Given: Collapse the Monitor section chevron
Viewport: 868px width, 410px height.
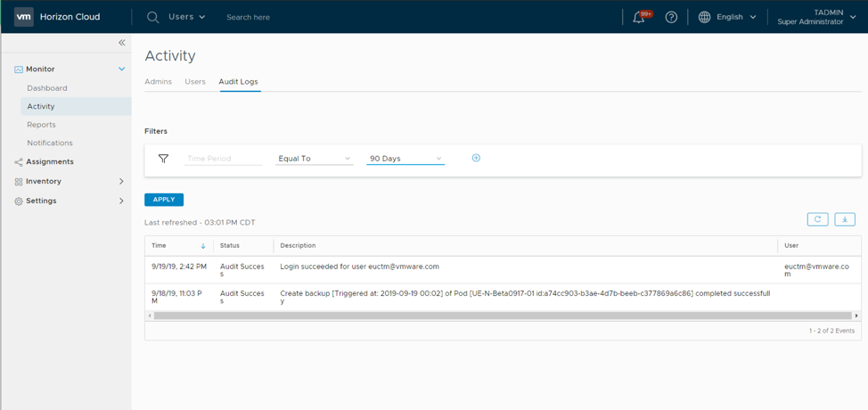Looking at the screenshot, I should [122, 70].
